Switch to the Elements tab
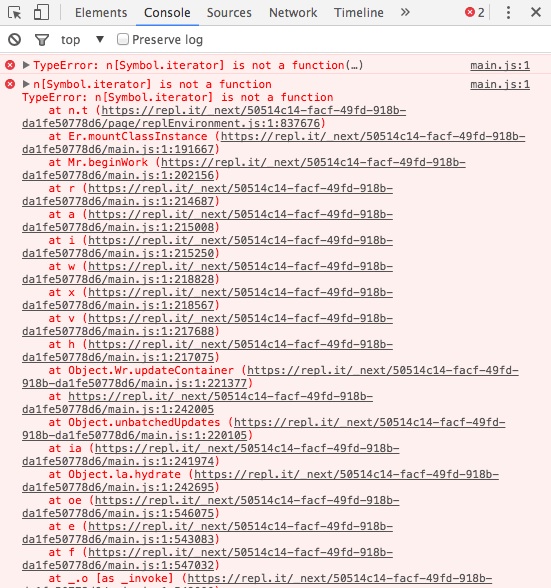Viewport: 551px width, 588px height. pyautogui.click(x=101, y=13)
